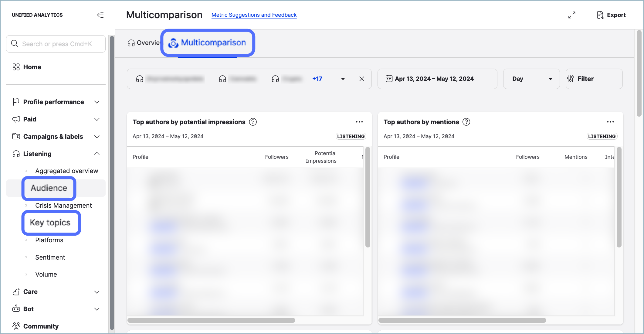The image size is (644, 334).
Task: Open three-dot menu on mentions widget
Action: (610, 122)
